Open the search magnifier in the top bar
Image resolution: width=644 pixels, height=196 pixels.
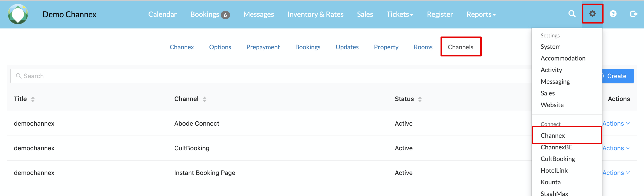572,14
